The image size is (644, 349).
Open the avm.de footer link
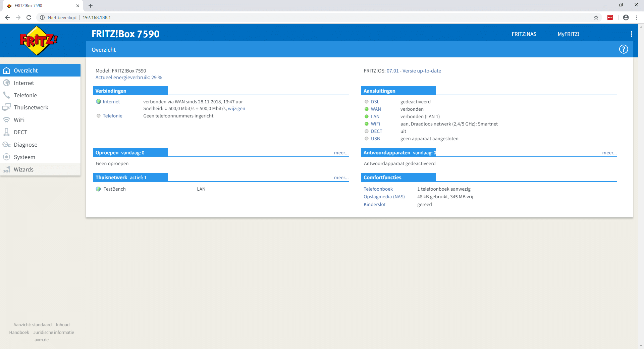pos(42,340)
